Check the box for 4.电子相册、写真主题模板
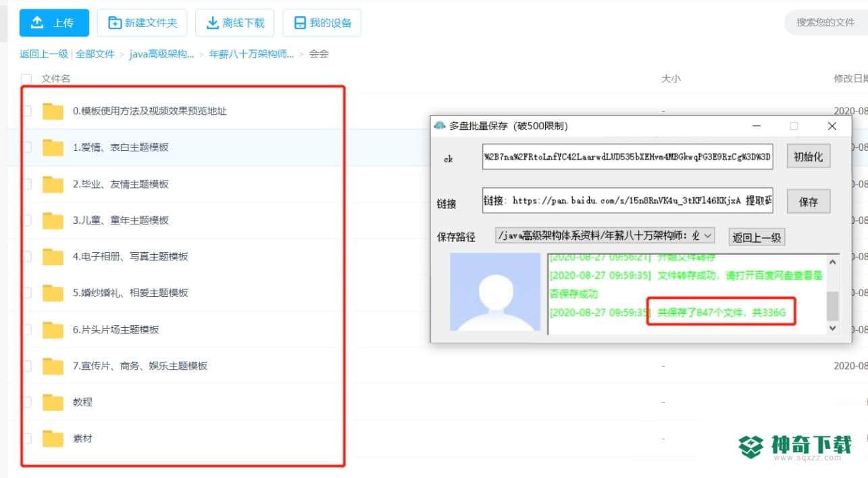Viewport: 868px width, 478px height. (26, 256)
